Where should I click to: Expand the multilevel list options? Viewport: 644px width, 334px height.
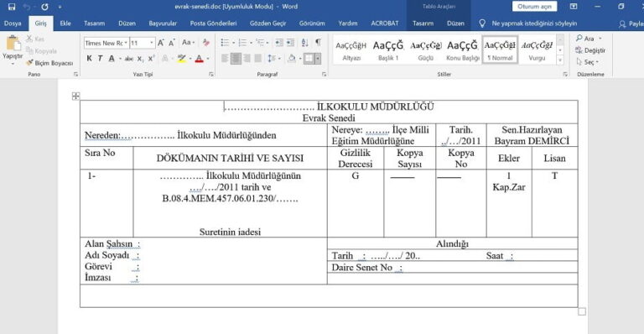coord(267,43)
